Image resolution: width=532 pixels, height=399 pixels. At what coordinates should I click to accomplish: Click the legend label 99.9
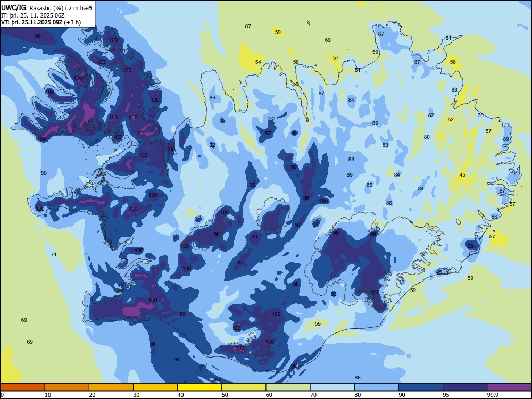493,395
